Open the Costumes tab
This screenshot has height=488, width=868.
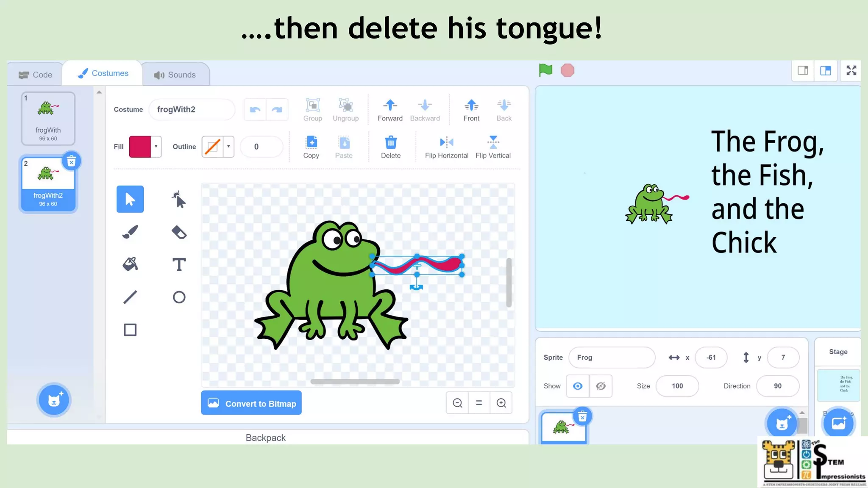(103, 73)
